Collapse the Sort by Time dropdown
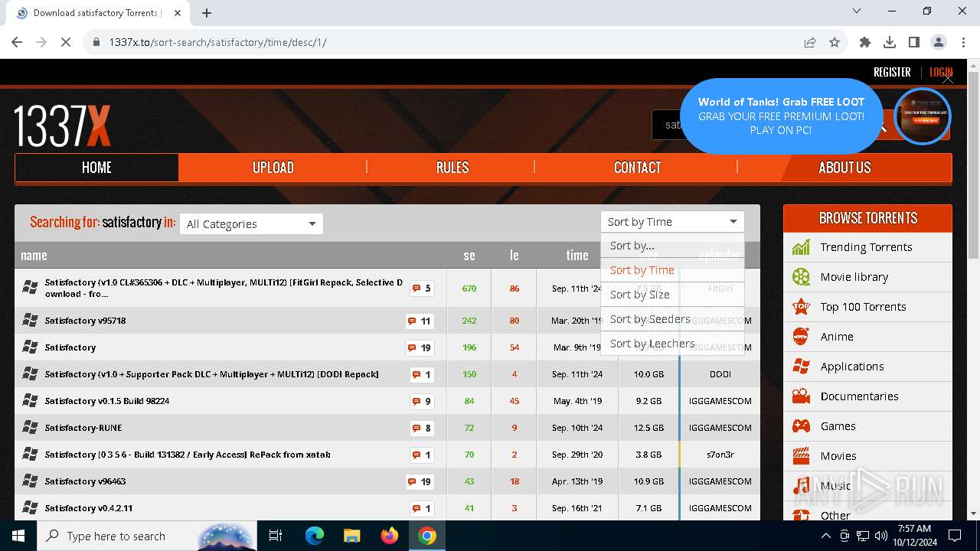980x551 pixels. (x=672, y=222)
